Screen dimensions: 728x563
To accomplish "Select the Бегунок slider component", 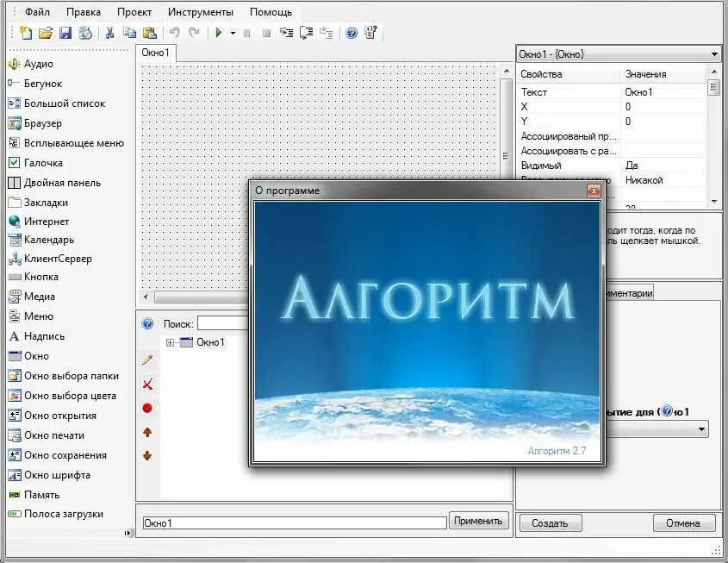I will 35,84.
